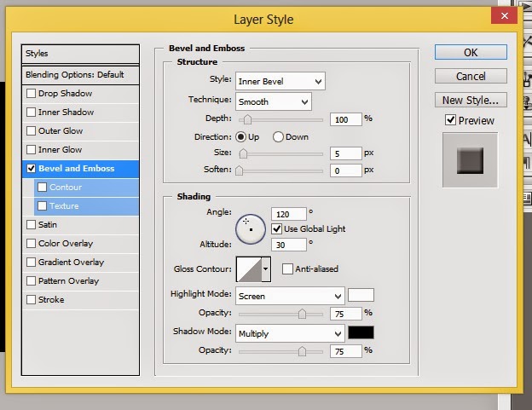Viewport: 532px width, 410px height.
Task: Tick the Drop Shadow checkbox
Action: point(31,93)
